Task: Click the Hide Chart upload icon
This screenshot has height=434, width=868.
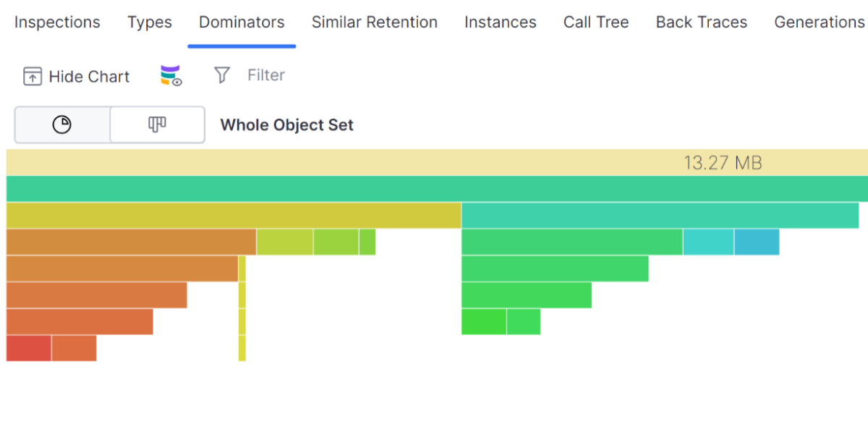Action: pos(33,77)
